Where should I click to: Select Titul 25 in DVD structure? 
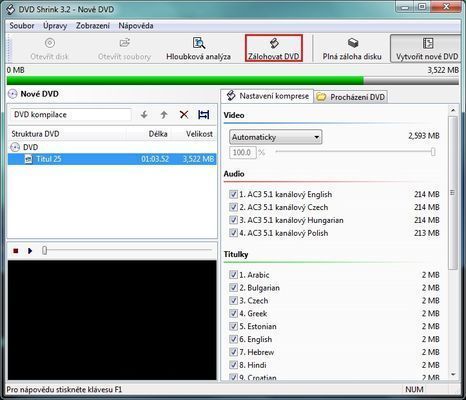point(112,159)
